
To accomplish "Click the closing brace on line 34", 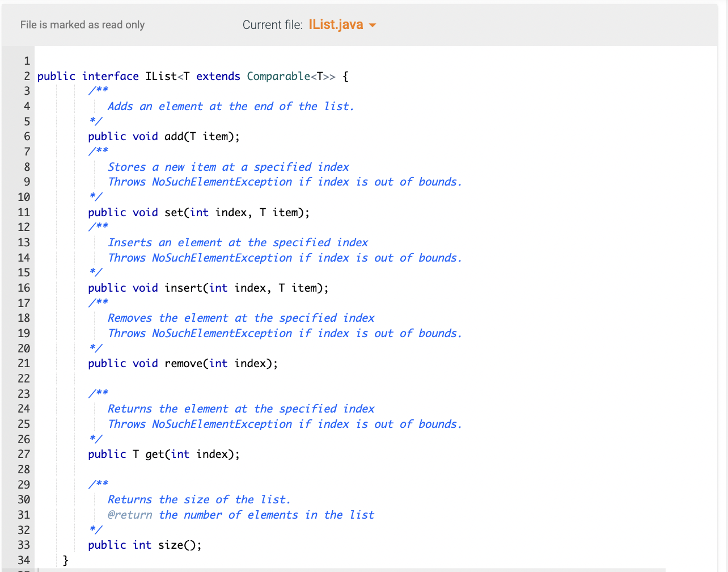I will click(65, 560).
